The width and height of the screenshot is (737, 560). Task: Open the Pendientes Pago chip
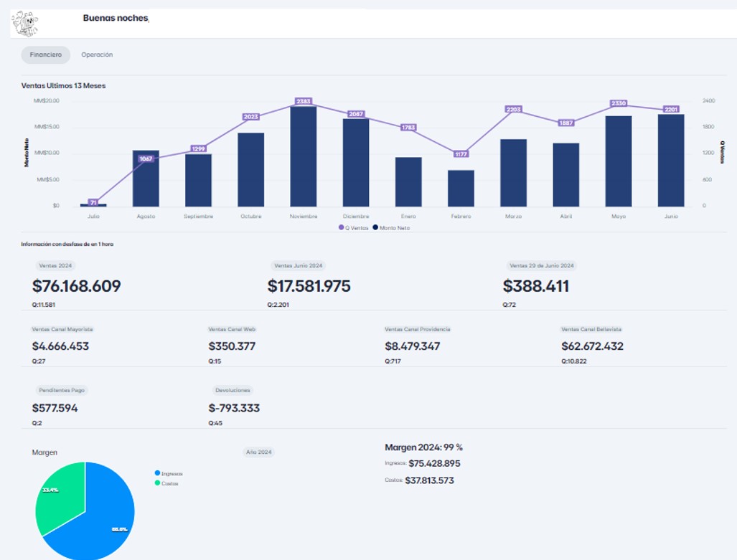coord(60,391)
